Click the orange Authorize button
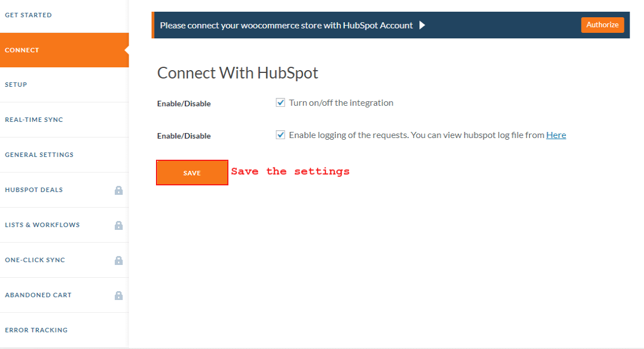 coord(603,25)
